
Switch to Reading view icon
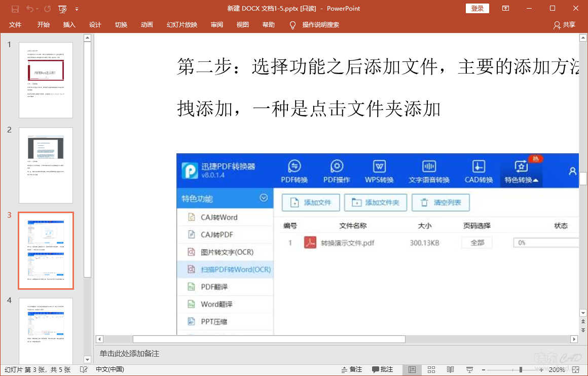[450, 369]
